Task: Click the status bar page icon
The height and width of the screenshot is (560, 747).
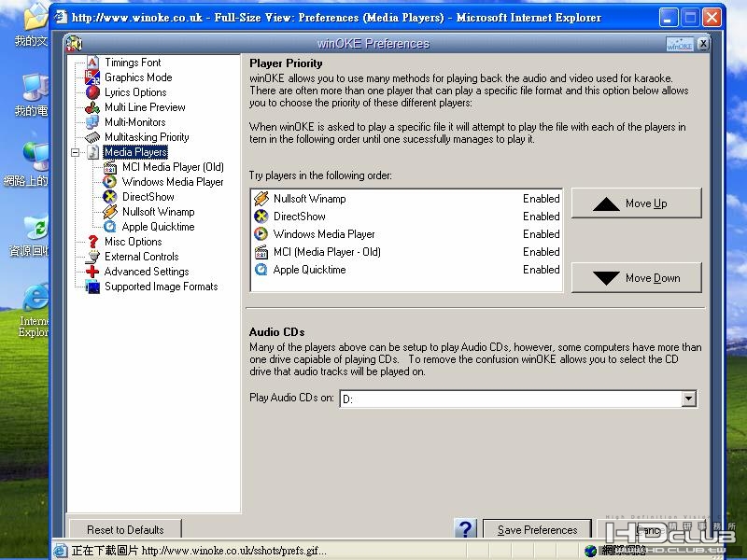Action: click(61, 551)
